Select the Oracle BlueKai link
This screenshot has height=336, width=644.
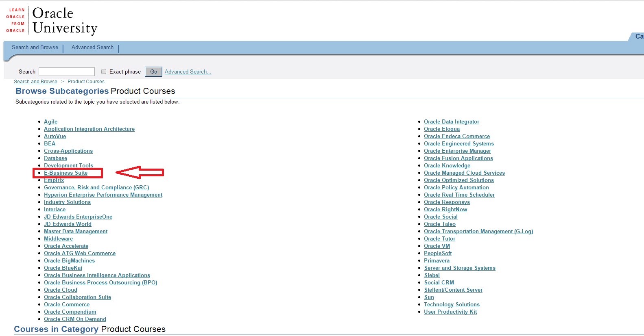[63, 268]
